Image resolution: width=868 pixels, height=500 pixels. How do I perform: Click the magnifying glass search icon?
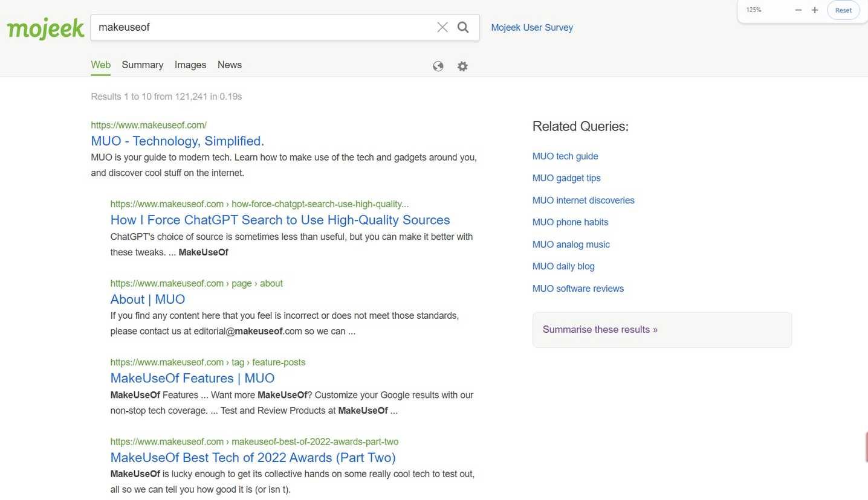pyautogui.click(x=463, y=27)
